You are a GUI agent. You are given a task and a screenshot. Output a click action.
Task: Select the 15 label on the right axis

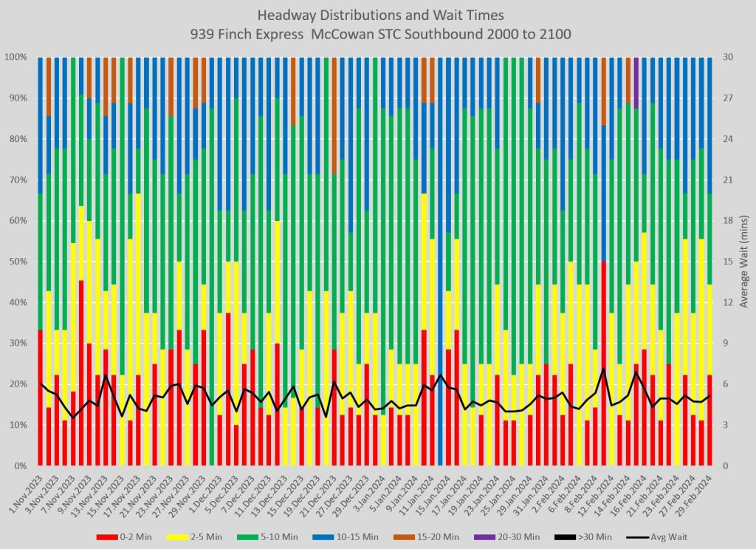[x=725, y=262]
